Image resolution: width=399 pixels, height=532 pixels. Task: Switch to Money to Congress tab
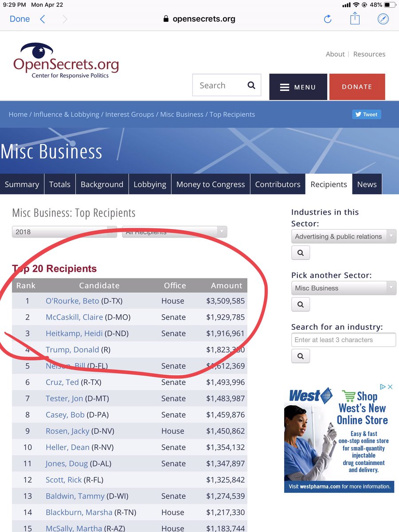pos(211,184)
